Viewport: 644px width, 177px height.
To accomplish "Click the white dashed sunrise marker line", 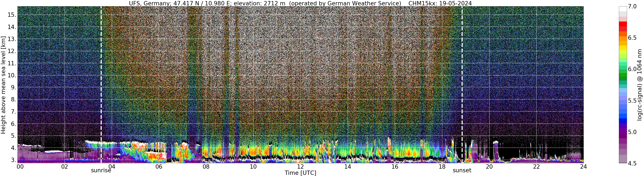I will click(101, 85).
